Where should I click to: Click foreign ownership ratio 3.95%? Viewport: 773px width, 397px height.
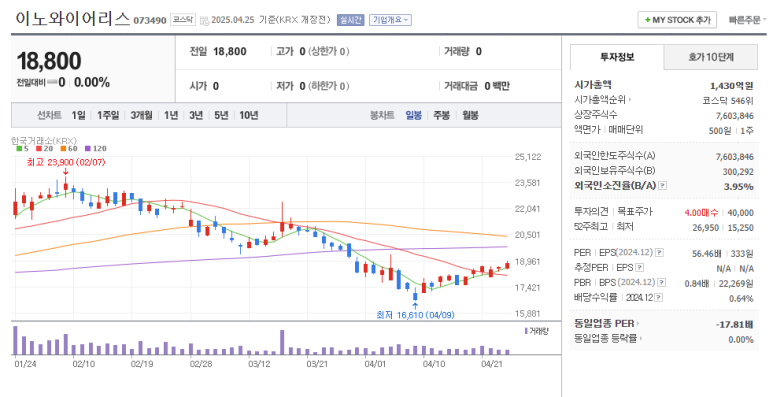pos(738,186)
